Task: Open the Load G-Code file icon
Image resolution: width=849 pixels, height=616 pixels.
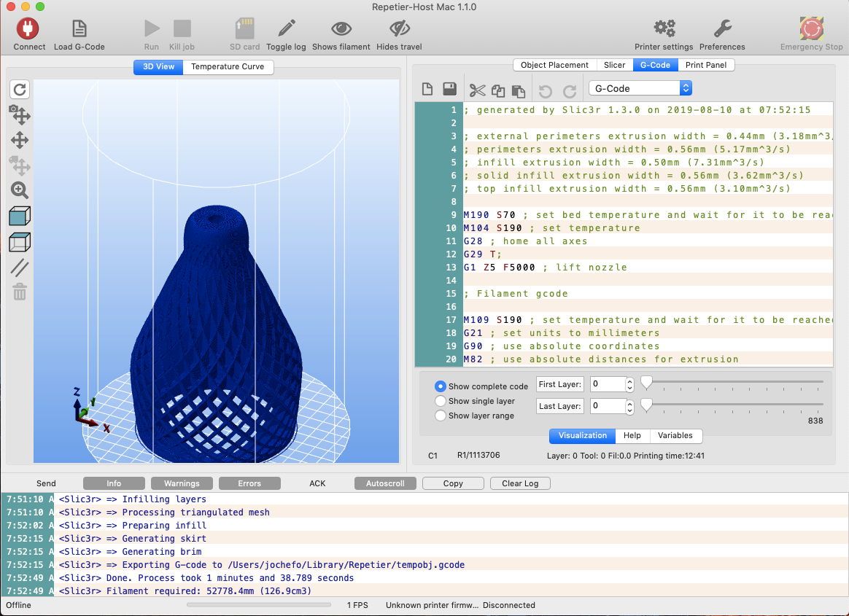Action: tap(79, 29)
